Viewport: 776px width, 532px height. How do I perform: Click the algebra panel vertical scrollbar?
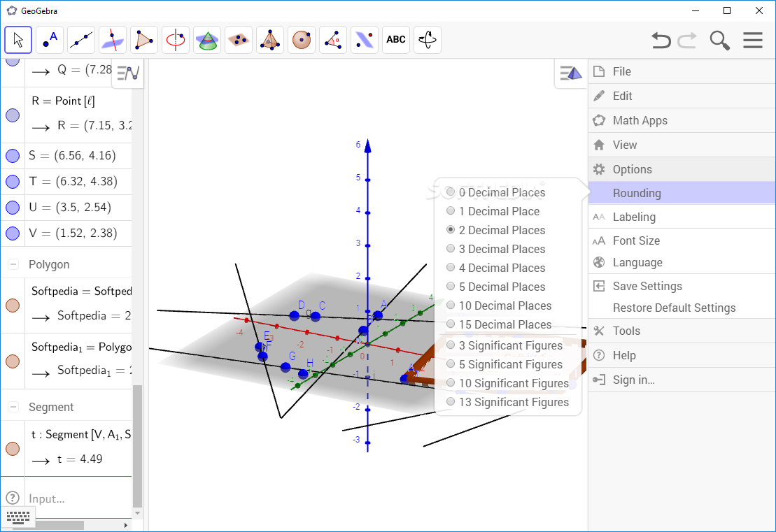[137, 447]
